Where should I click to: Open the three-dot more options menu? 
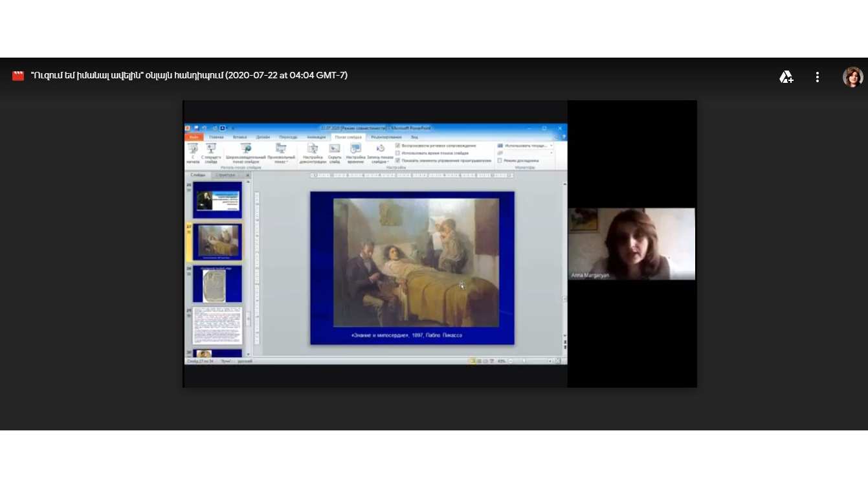818,77
